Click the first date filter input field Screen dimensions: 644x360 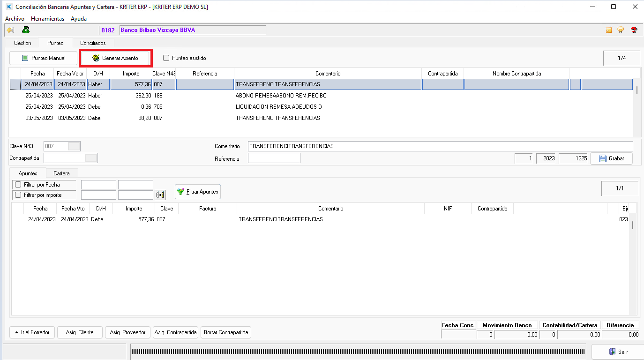click(x=98, y=185)
